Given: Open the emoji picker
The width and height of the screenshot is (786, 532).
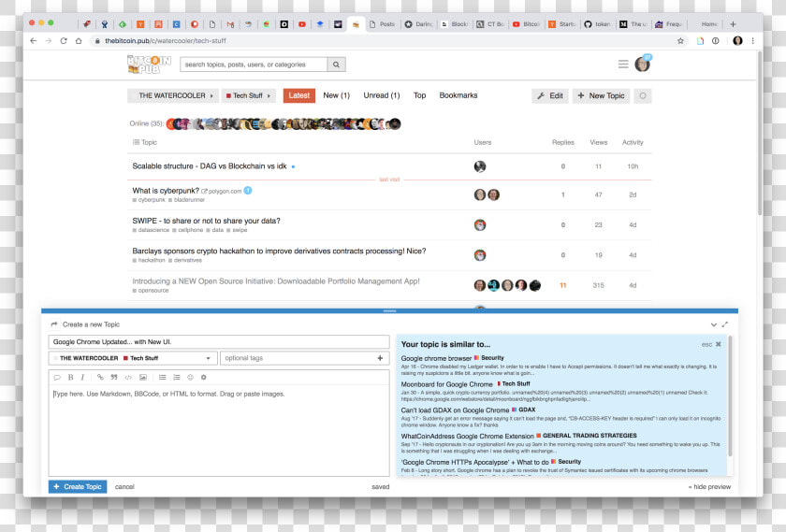Looking at the screenshot, I should click(190, 377).
